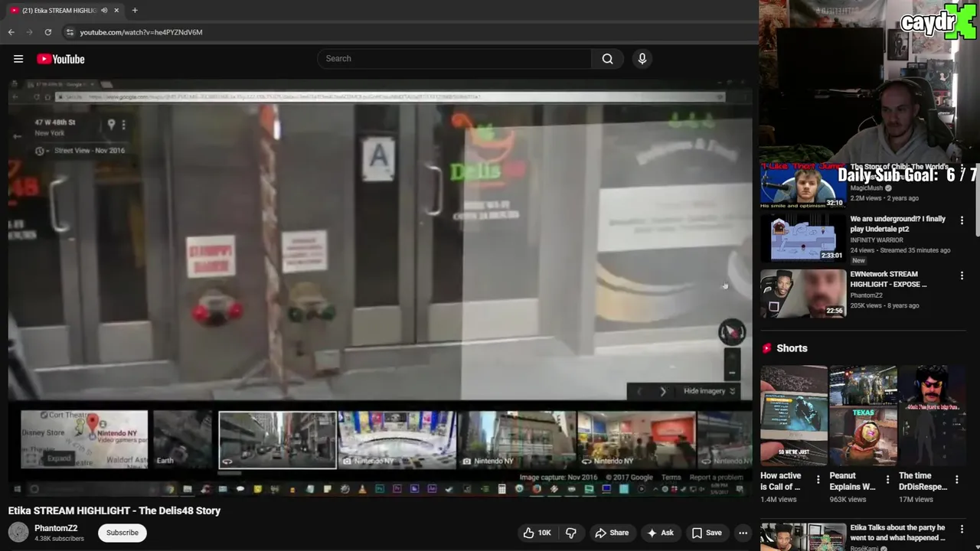
Task: Go to the YouTube home logo
Action: 60,59
